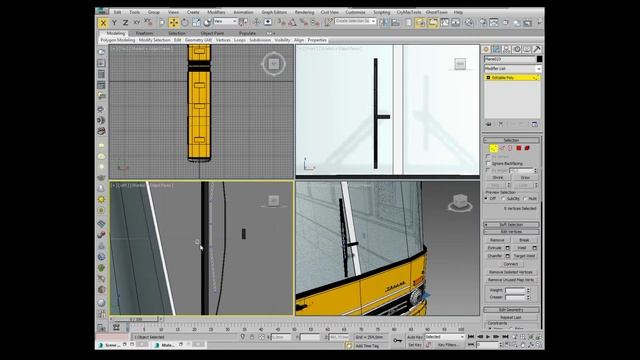
Task: Select the Rotate tool in main toolbar
Action: tap(185, 22)
